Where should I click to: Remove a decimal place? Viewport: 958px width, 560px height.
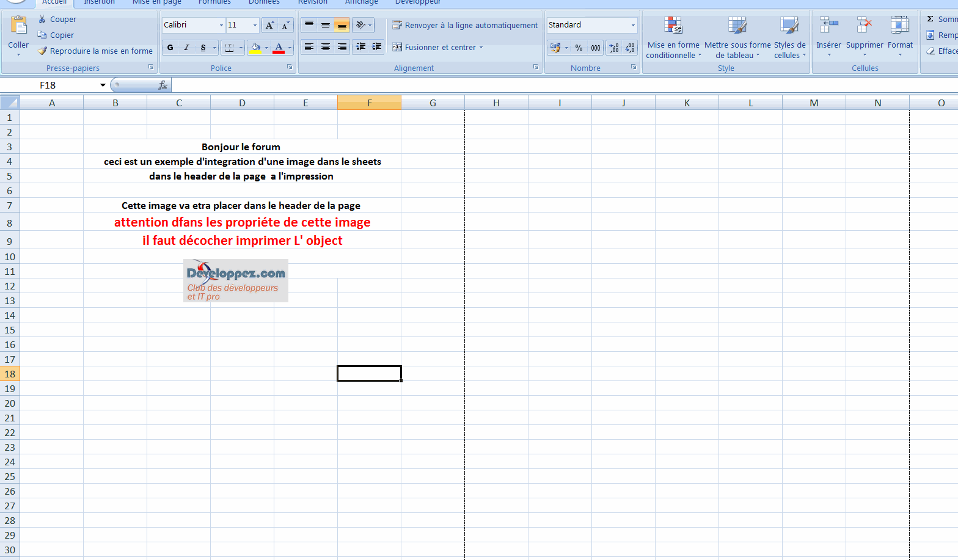[x=631, y=48]
